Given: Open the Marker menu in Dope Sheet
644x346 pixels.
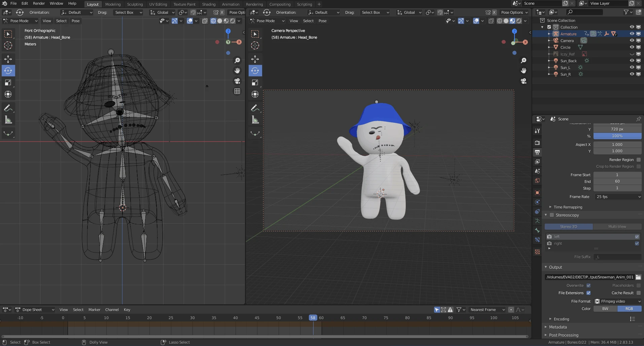Looking at the screenshot, I should (94, 310).
